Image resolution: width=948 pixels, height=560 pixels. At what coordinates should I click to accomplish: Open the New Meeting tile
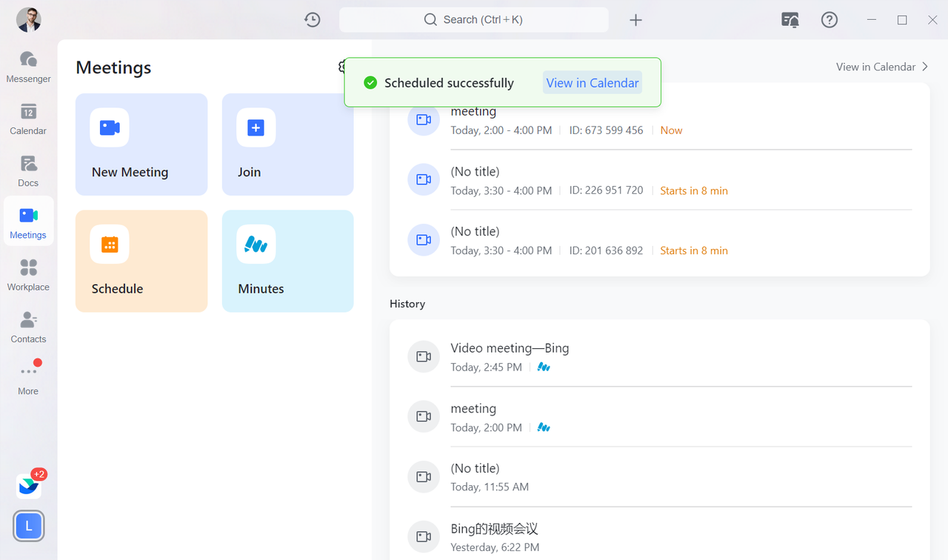(x=141, y=144)
